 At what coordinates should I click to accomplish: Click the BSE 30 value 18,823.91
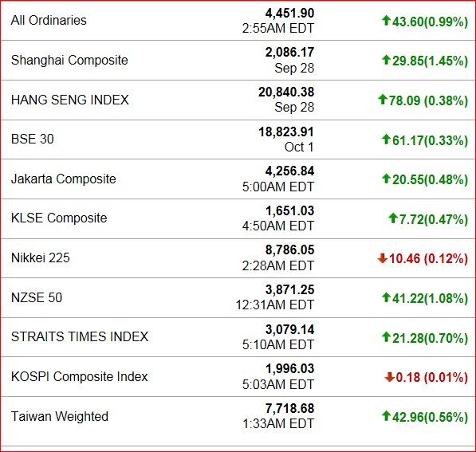(286, 132)
